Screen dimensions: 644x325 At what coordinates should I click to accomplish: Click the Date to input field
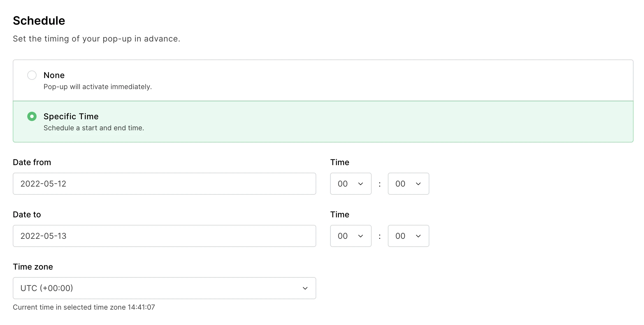tap(164, 236)
